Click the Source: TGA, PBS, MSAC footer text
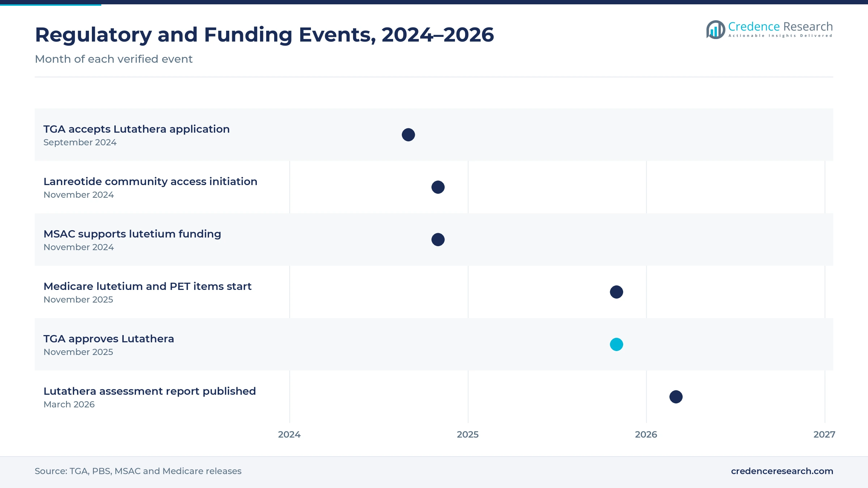The width and height of the screenshot is (868, 488). [x=138, y=471]
